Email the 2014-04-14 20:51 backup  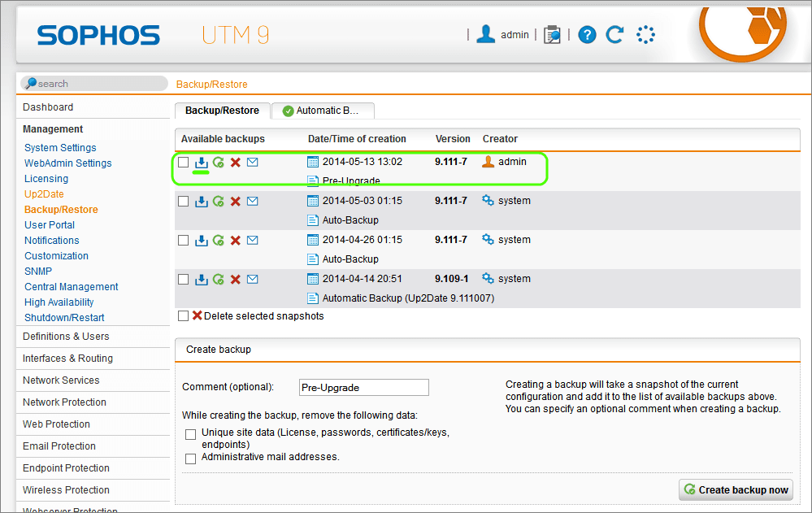pos(252,280)
